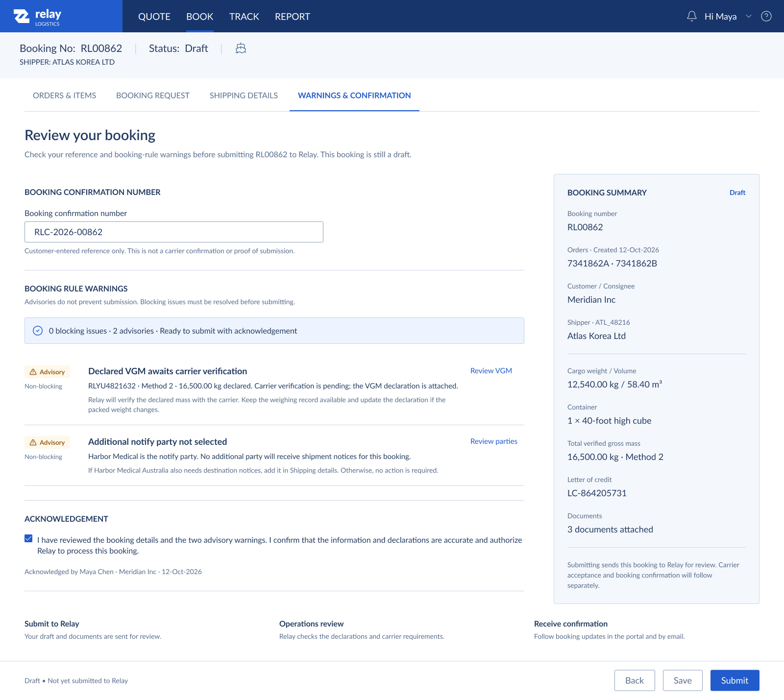Click the '12,540.00 kg / 58.40 m³' value
The width and height of the screenshot is (784, 700).
click(x=614, y=385)
